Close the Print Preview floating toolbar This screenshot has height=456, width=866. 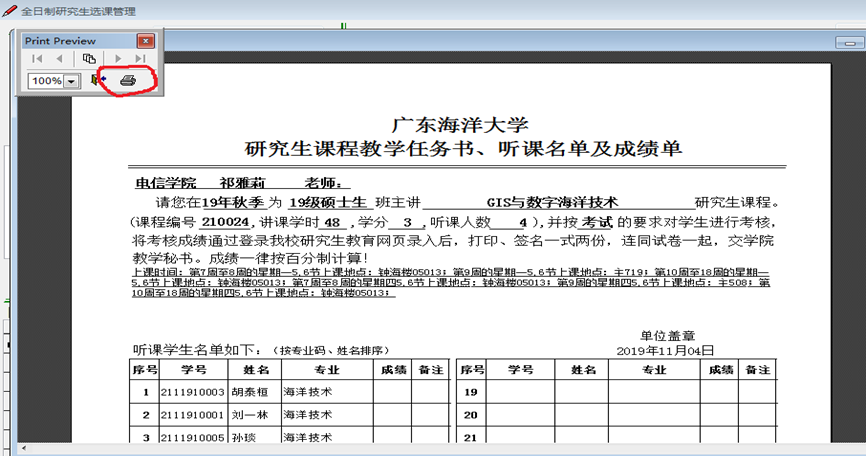click(145, 41)
